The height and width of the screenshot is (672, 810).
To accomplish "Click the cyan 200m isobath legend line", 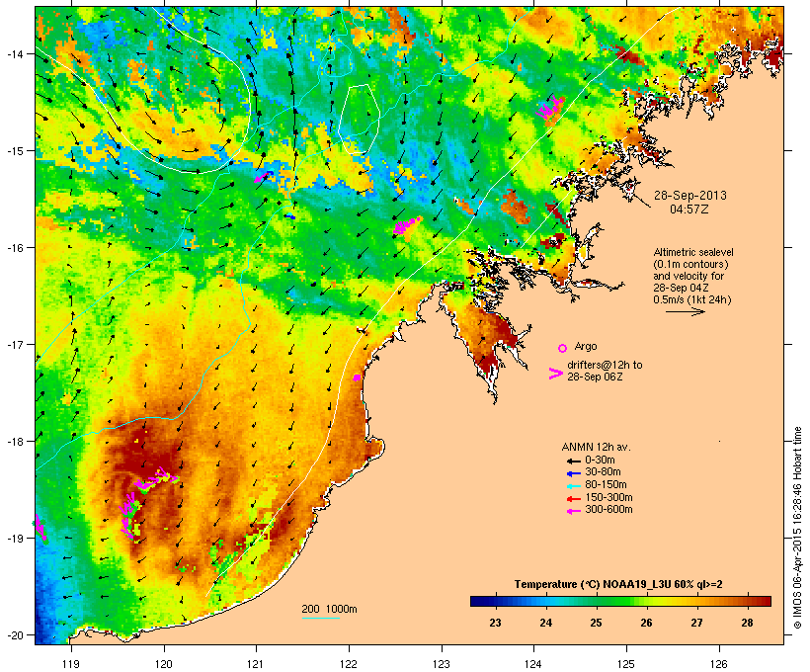I will pyautogui.click(x=320, y=619).
